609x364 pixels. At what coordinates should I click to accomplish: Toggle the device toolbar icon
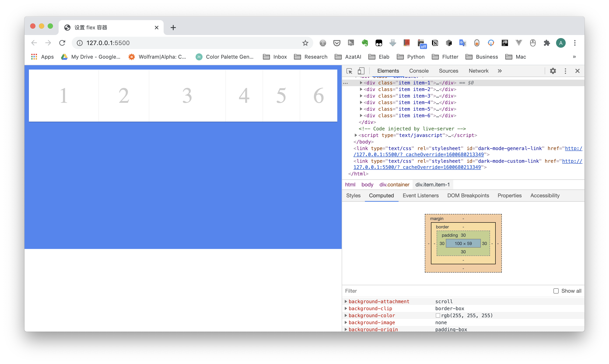[x=361, y=71]
